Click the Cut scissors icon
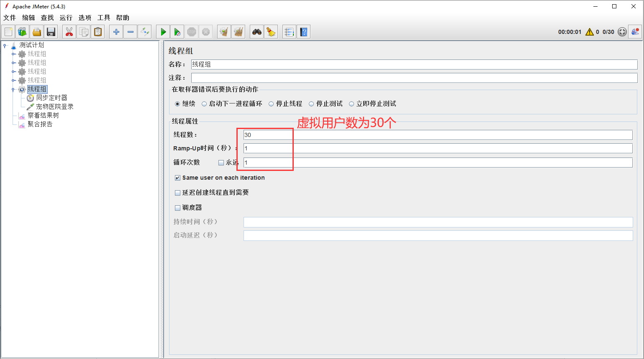Viewport: 644px width, 359px height. 69,32
